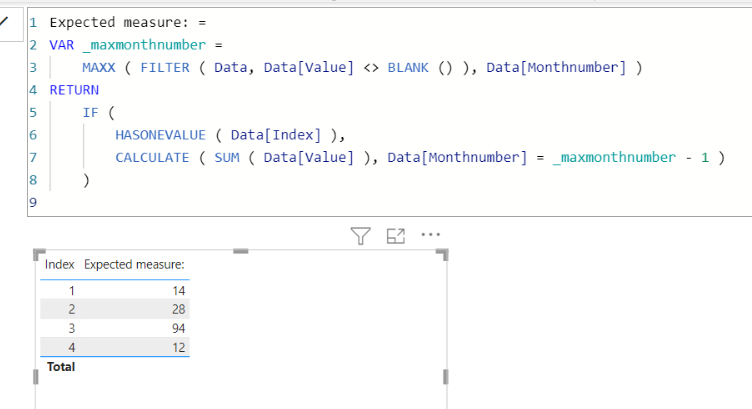Screen dimensions: 752x409
Task: Click the right-middle resize handle of table visual
Action: (x=446, y=377)
